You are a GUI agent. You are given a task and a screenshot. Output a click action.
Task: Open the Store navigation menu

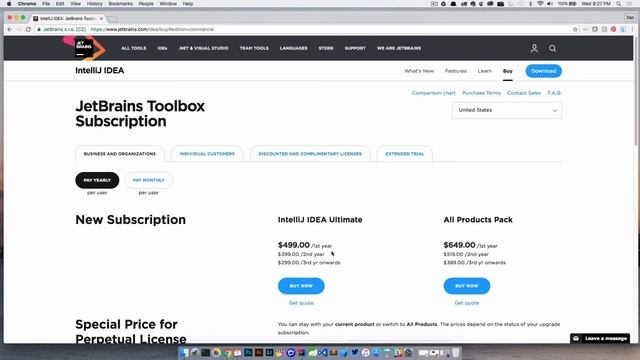coord(326,48)
